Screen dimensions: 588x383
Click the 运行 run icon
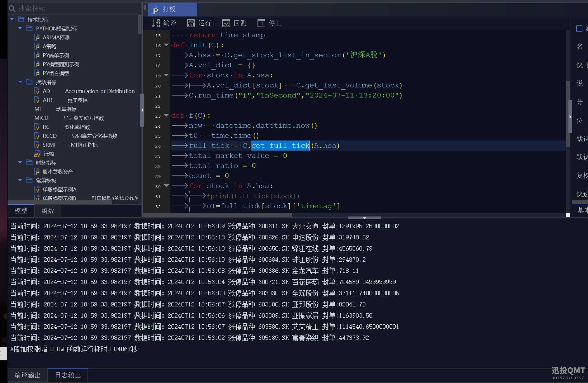[191, 23]
